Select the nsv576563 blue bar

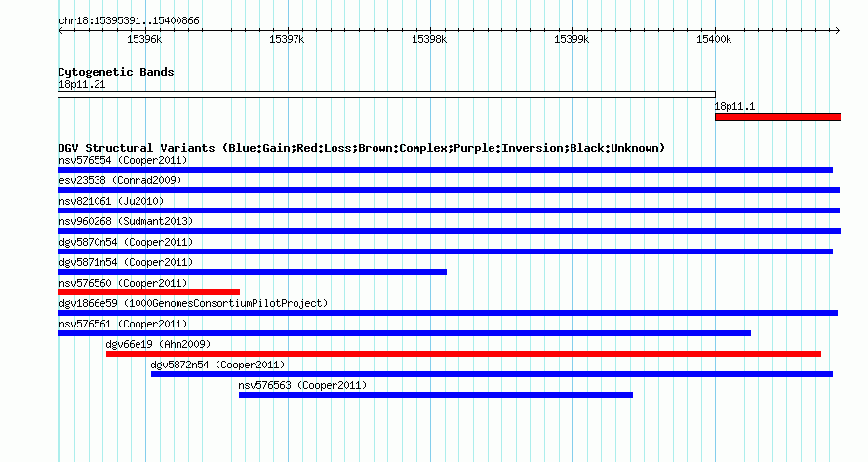pyautogui.click(x=436, y=395)
